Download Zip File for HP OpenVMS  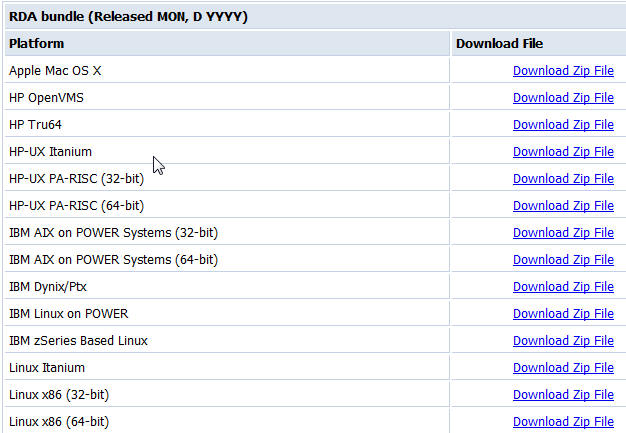pyautogui.click(x=563, y=98)
